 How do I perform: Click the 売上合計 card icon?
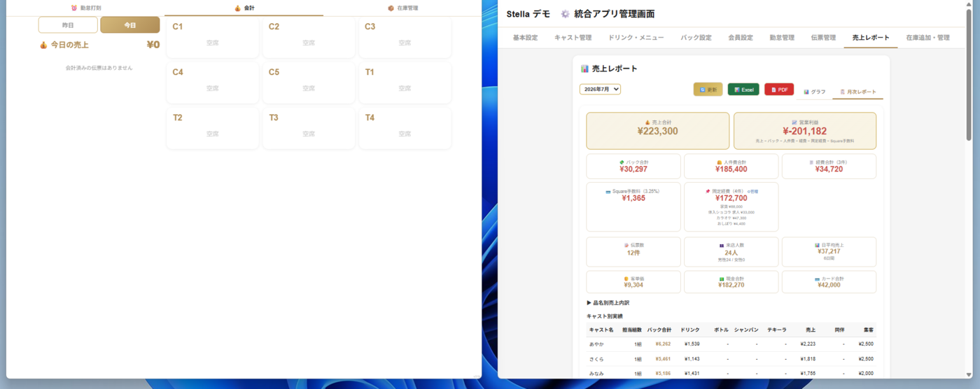coord(647,122)
